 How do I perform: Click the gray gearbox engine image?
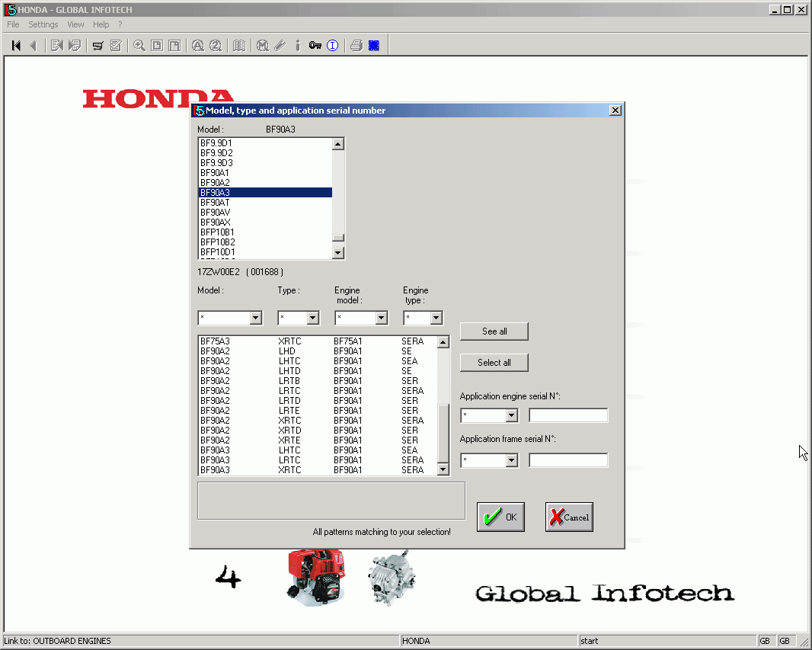(x=392, y=578)
